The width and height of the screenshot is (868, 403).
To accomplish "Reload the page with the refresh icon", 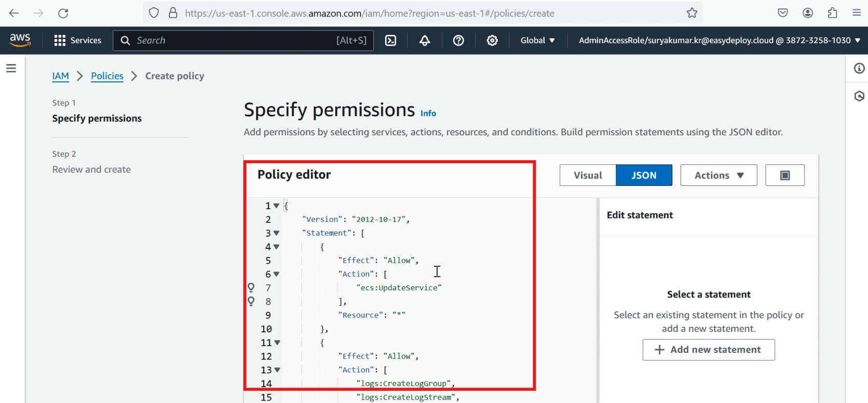I will (x=63, y=13).
